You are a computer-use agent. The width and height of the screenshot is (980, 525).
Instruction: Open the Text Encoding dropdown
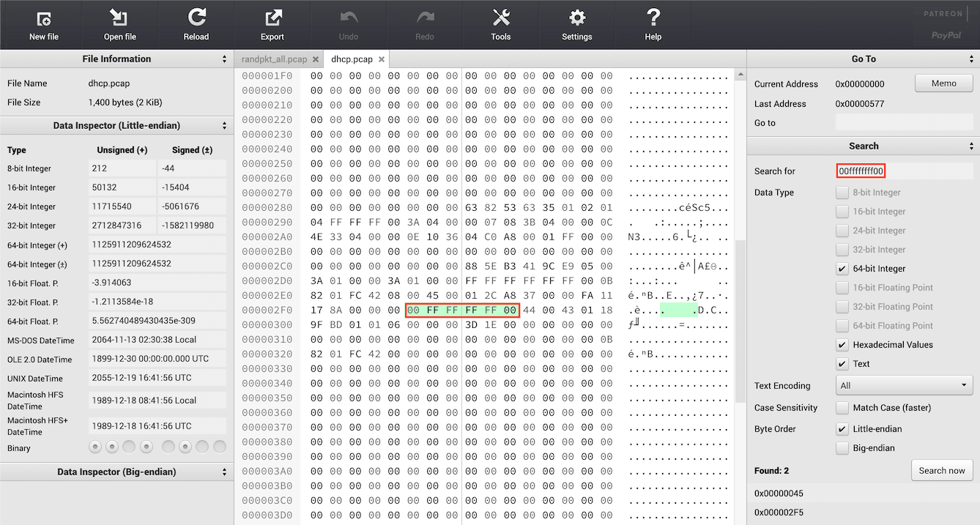(x=904, y=384)
